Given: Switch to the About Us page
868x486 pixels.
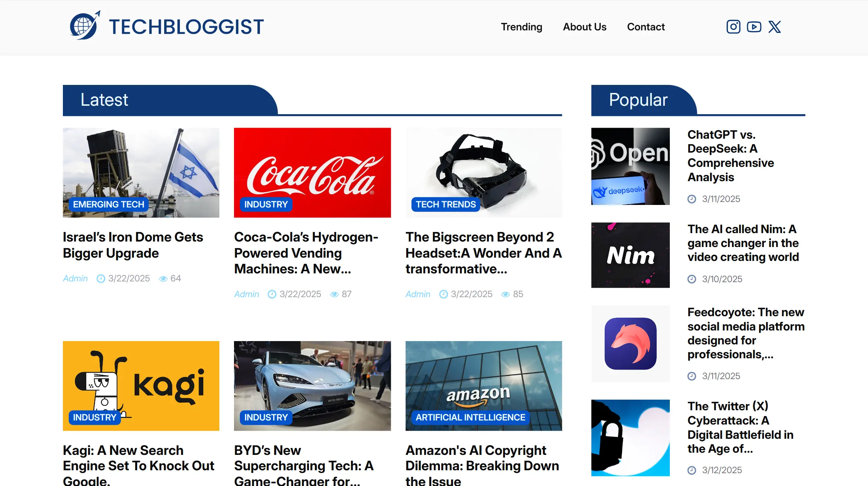Looking at the screenshot, I should pos(584,27).
